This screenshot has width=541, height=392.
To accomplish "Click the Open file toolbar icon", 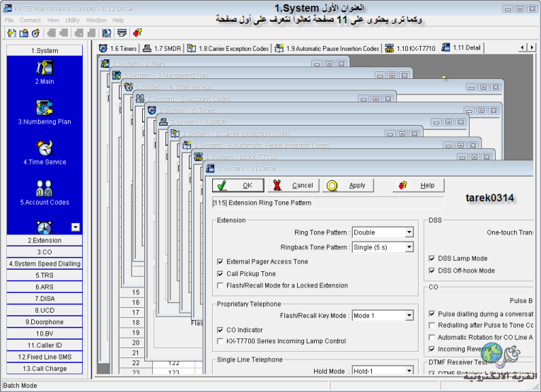I will (24, 33).
